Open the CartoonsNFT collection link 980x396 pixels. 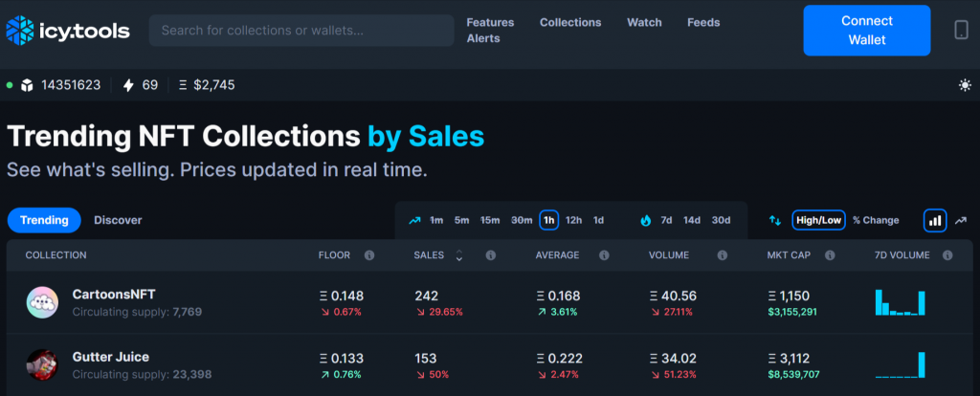pyautogui.click(x=114, y=295)
